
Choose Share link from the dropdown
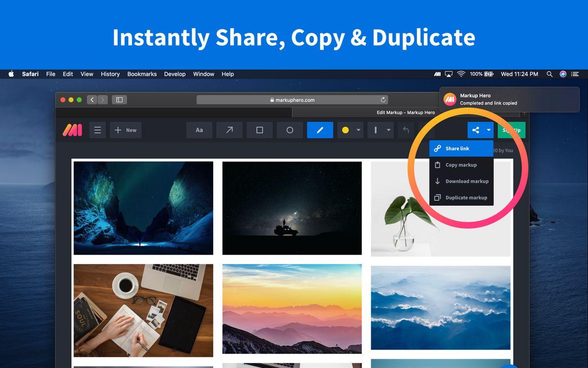462,149
